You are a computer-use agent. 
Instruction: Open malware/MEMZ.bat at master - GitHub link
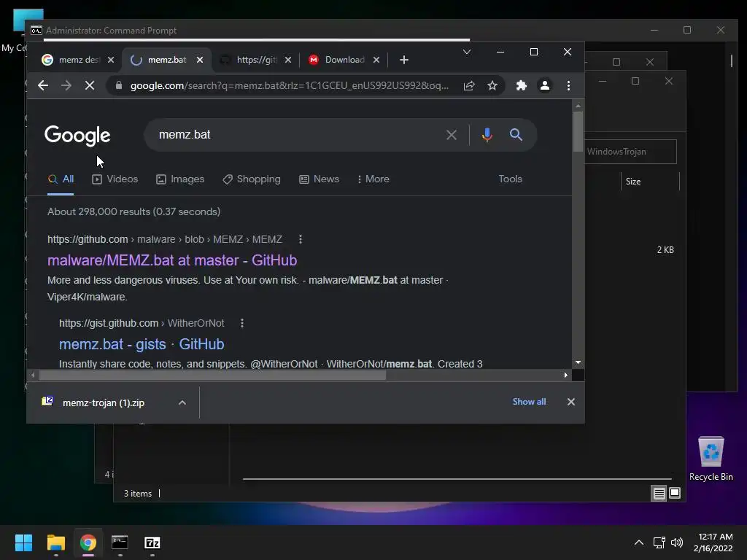pyautogui.click(x=172, y=260)
